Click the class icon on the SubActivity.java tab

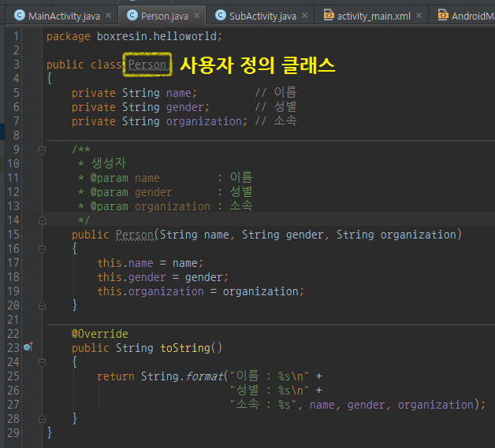click(221, 15)
